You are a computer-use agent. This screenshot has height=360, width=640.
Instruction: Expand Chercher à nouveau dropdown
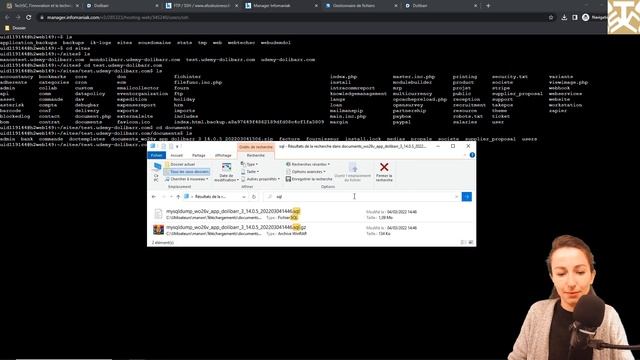click(187, 179)
